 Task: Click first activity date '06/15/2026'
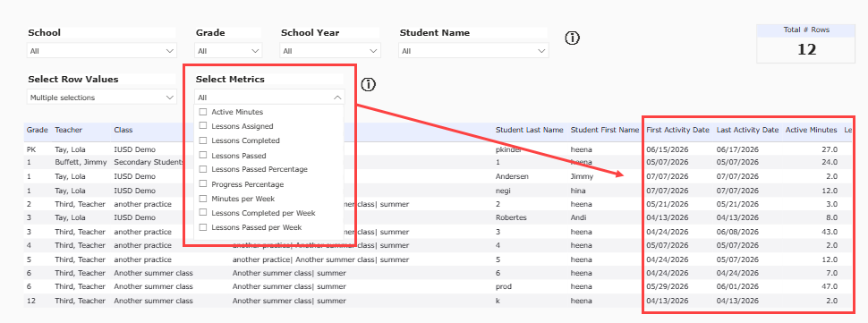(x=668, y=149)
